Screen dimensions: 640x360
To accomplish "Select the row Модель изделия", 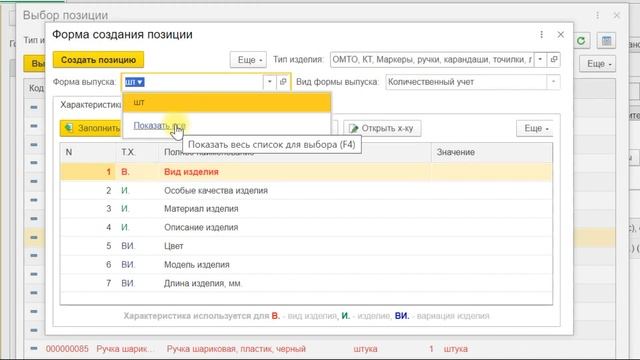I will tap(306, 264).
